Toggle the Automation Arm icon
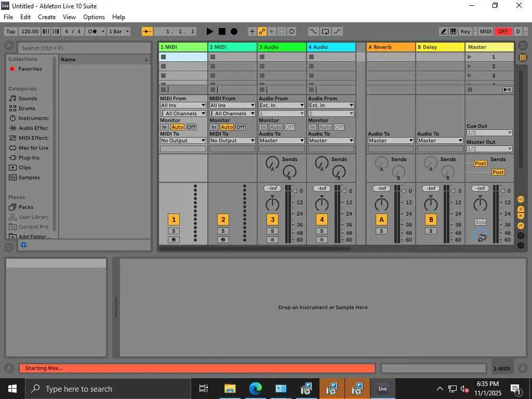532x399 pixels. point(262,32)
